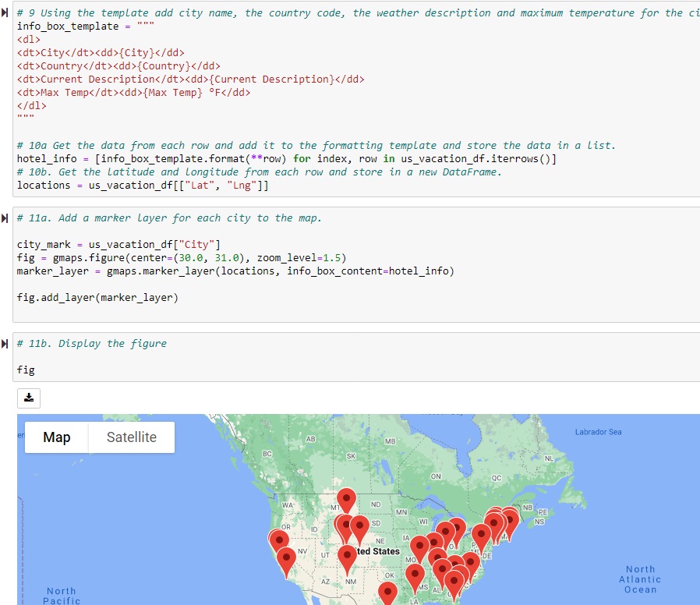Image resolution: width=700 pixels, height=605 pixels.
Task: Run the "# 11b" display figure cell
Action: 6,343
